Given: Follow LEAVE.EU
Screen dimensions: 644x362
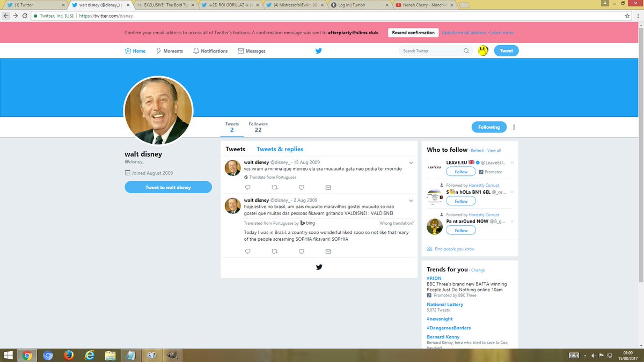Looking at the screenshot, I should click(x=461, y=172).
